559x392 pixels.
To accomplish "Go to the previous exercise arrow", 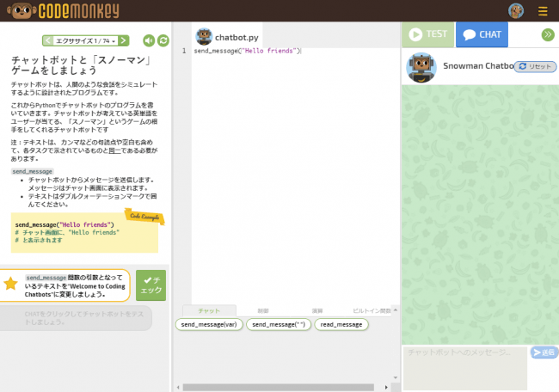I will tap(48, 40).
